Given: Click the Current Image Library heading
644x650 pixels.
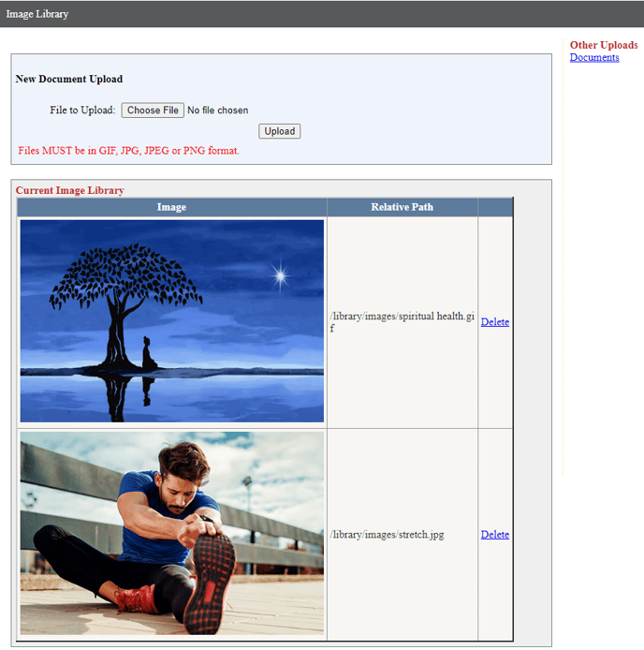Looking at the screenshot, I should [70, 190].
